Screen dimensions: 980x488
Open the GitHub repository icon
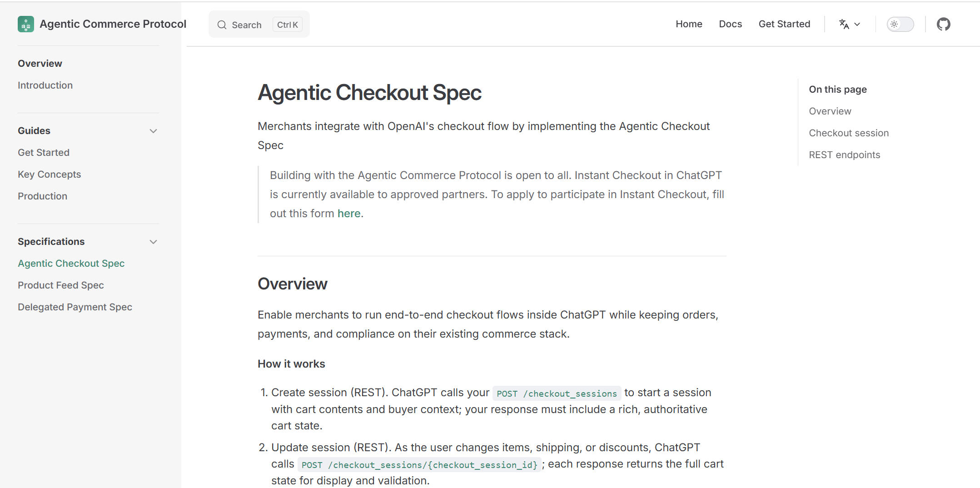click(943, 24)
